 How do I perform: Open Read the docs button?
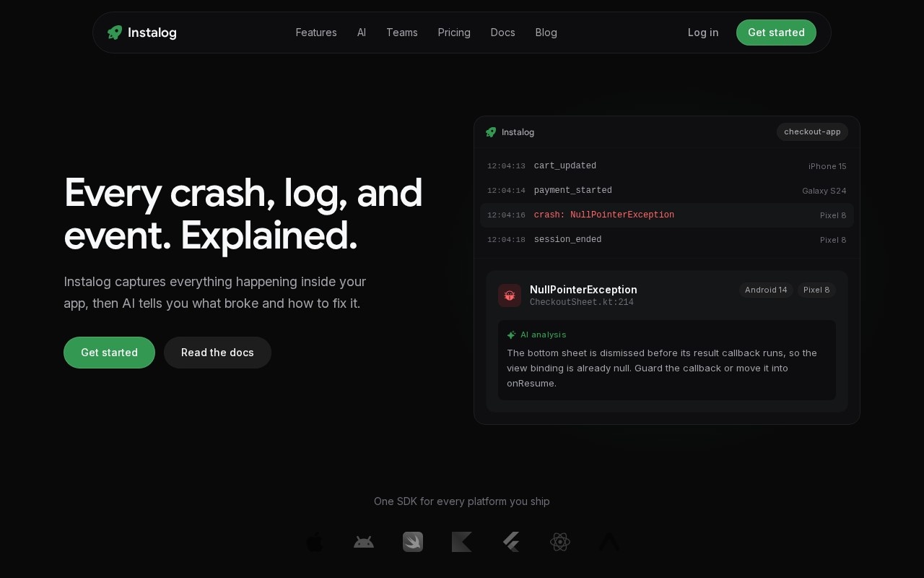pyautogui.click(x=217, y=353)
